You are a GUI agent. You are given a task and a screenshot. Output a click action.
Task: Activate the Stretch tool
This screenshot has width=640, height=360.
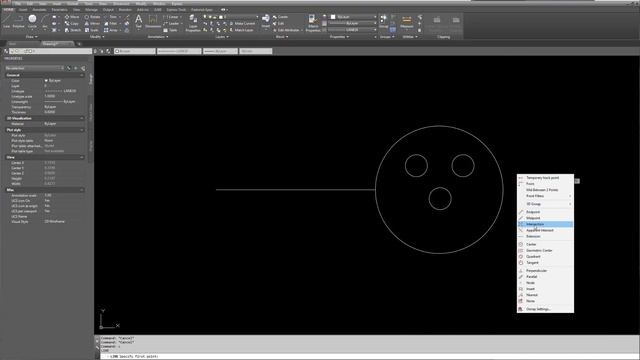click(73, 30)
